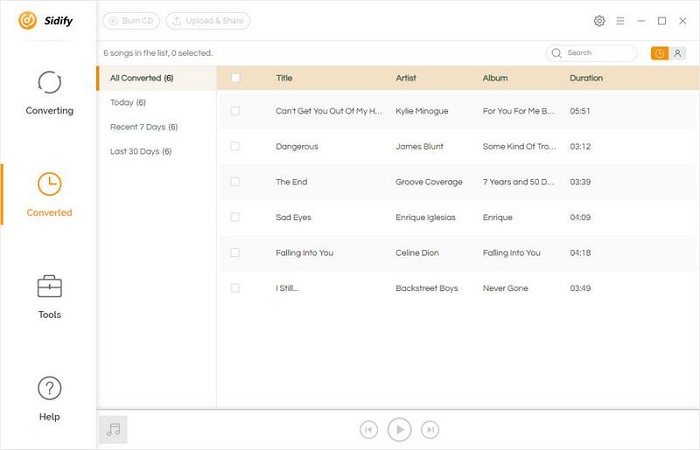Focus the Search input field
The width and height of the screenshot is (700, 450).
tap(592, 53)
